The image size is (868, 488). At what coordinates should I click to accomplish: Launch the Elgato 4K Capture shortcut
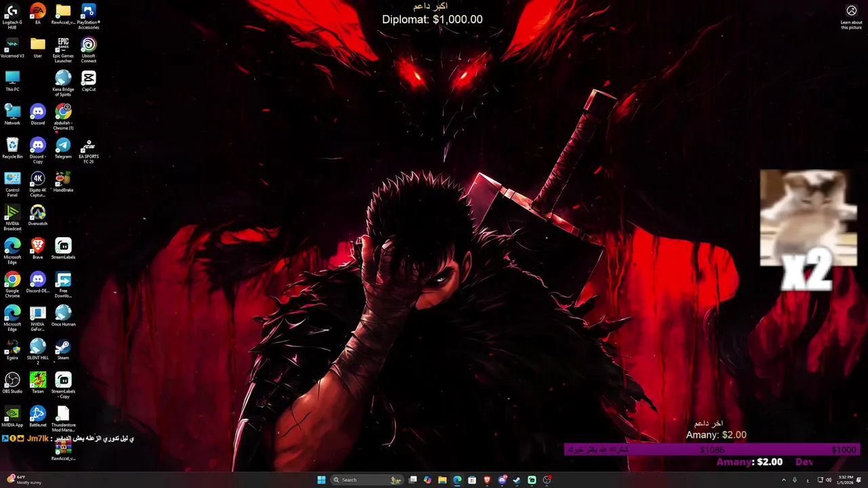(x=38, y=184)
